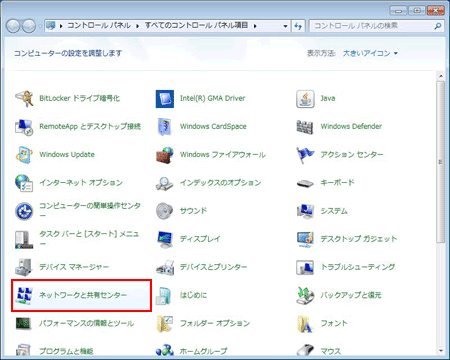Expand the arrow before コントロール パネル breadcrumb

61,26
